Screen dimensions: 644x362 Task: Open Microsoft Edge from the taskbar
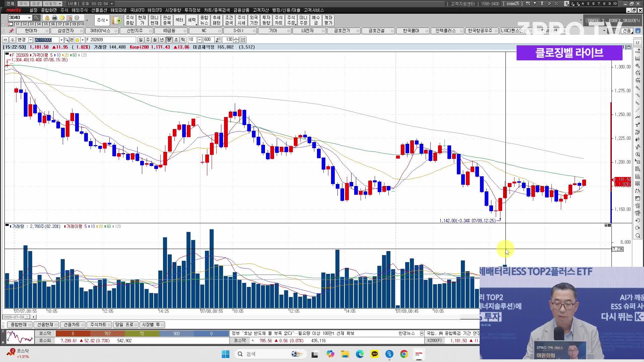tap(360, 354)
